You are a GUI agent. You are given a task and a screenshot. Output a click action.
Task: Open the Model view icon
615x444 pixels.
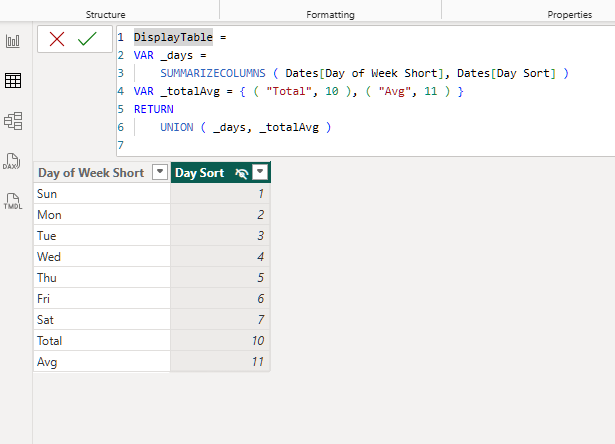[13, 121]
